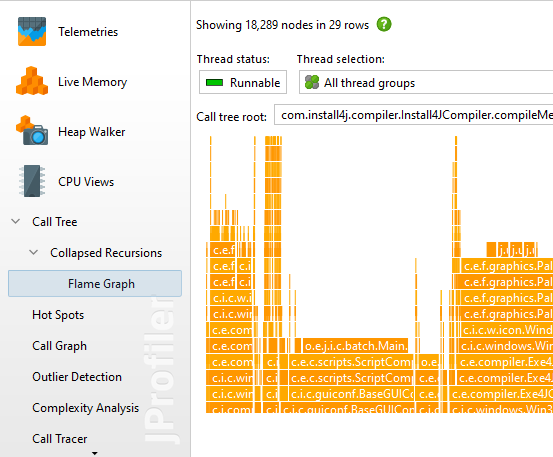Screen dimensions: 553x457
Task: Open the All thread groups dropdown
Action: click(426, 82)
